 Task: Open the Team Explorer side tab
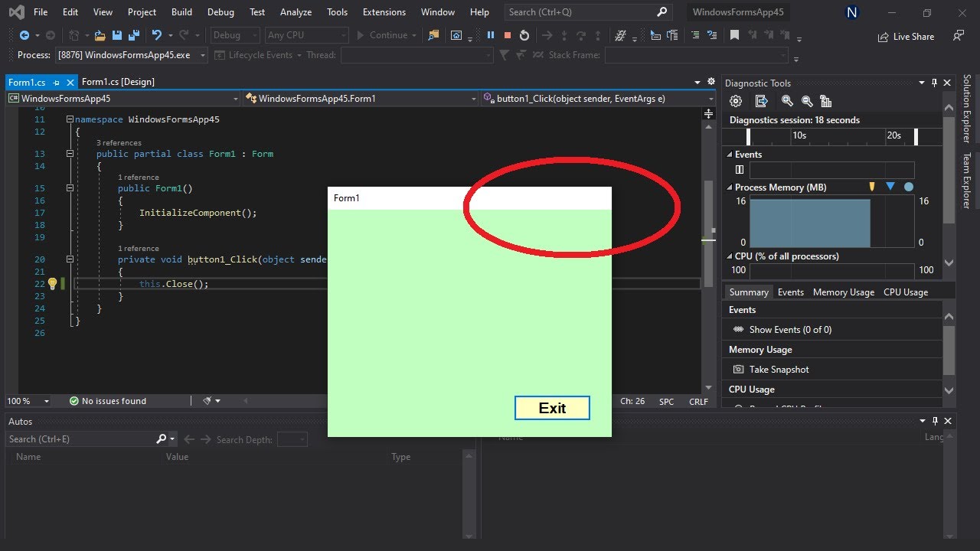pos(967,181)
